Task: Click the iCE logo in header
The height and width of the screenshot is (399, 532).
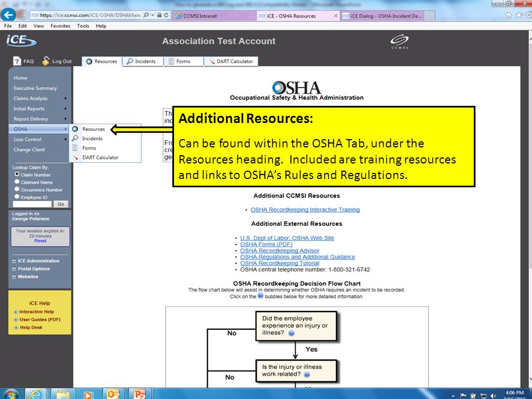Action: point(21,40)
